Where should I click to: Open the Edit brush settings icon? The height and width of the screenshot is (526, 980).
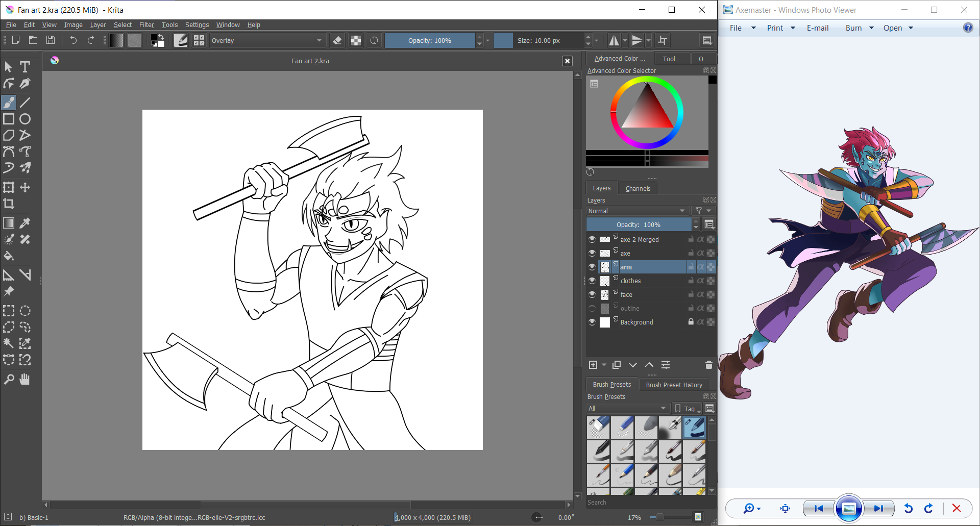(181, 40)
